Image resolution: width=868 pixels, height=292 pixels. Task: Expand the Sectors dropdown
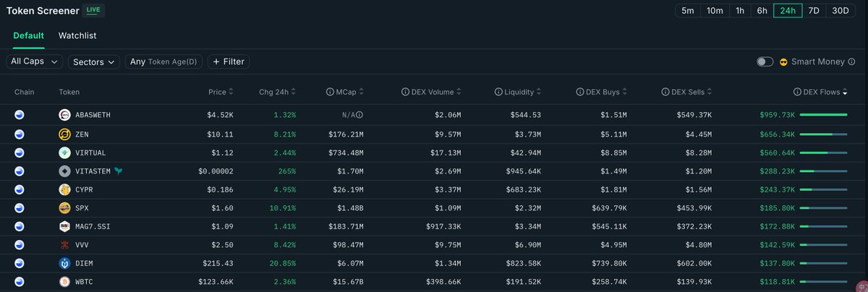coord(94,62)
